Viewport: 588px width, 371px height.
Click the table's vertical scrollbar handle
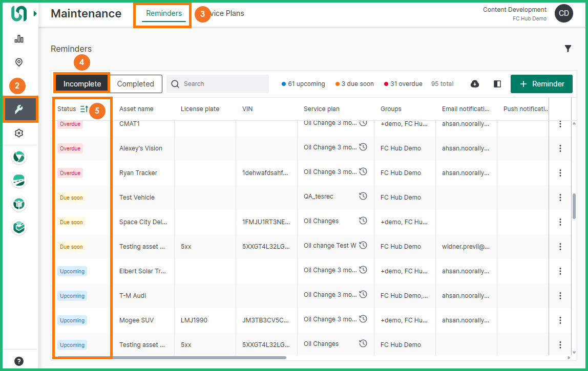pyautogui.click(x=574, y=206)
